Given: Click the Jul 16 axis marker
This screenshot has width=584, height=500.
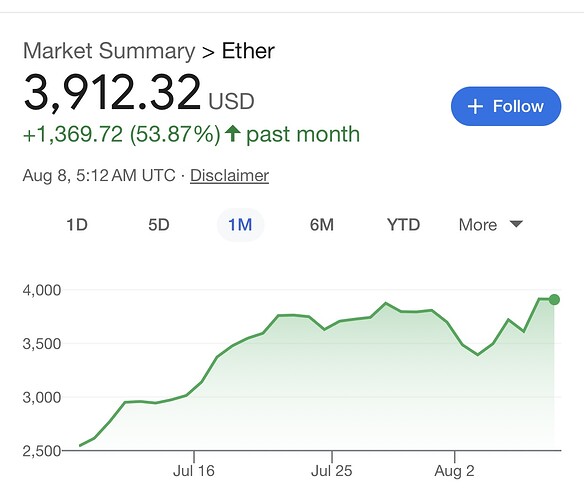Looking at the screenshot, I should (194, 471).
